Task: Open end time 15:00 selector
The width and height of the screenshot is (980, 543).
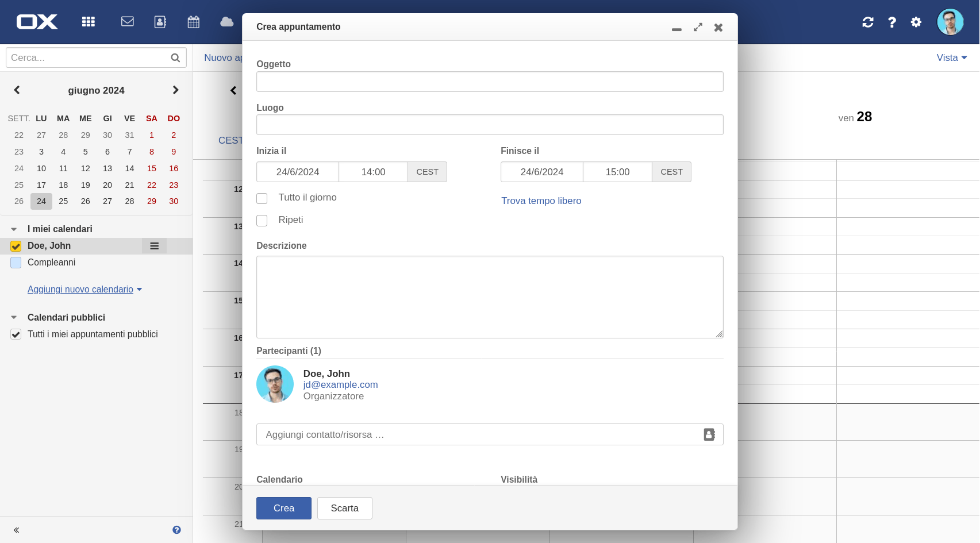Action: 618,172
